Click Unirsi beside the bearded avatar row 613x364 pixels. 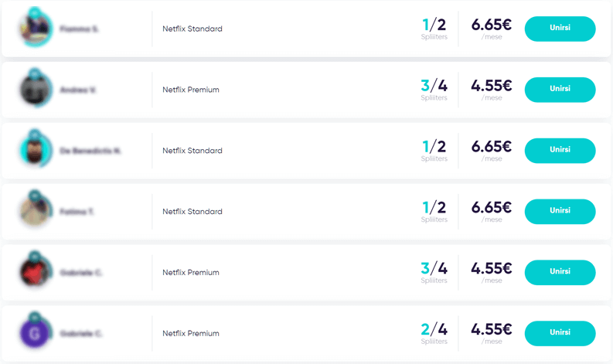(560, 151)
